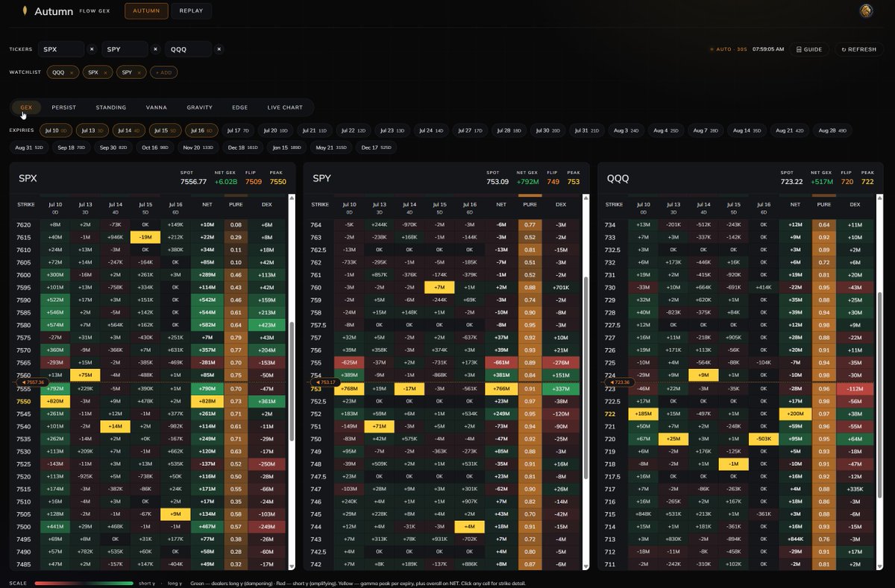Open SPY 753 NET cell +766M

point(500,388)
